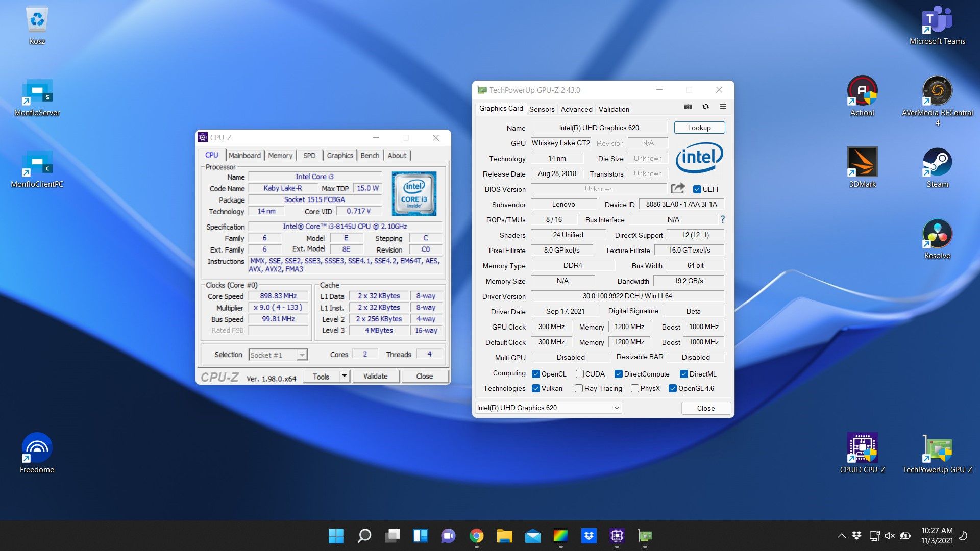Launch the 3DMark desktop shortcut

point(862,168)
